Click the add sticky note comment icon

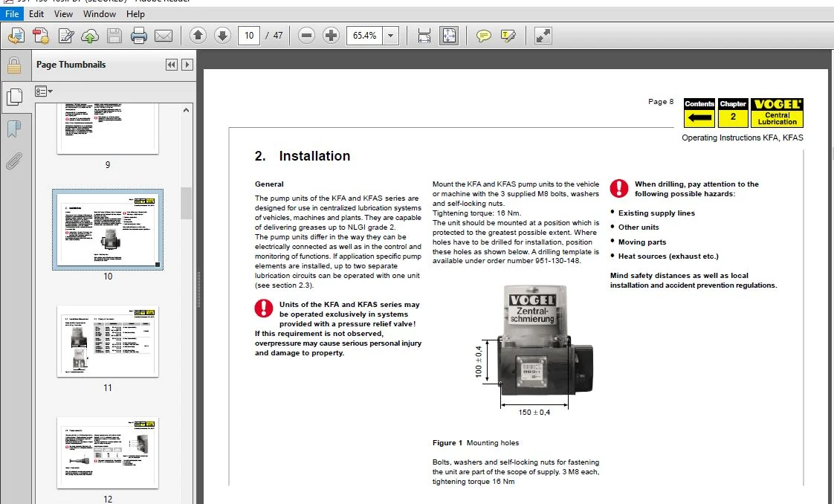point(483,36)
